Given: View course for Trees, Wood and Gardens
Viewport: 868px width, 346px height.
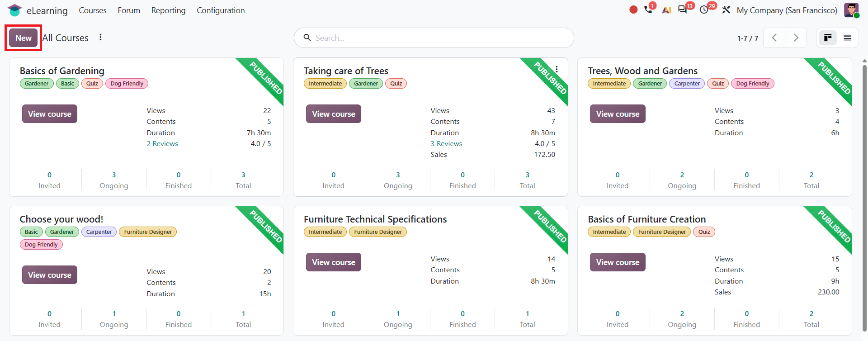Looking at the screenshot, I should point(618,114).
